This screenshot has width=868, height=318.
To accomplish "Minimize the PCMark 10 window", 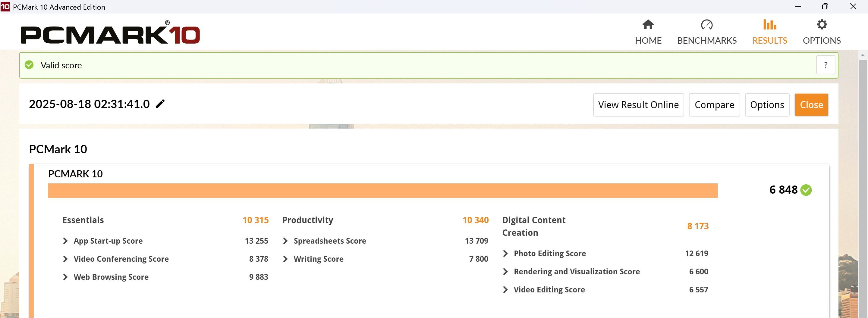I will pos(797,7).
